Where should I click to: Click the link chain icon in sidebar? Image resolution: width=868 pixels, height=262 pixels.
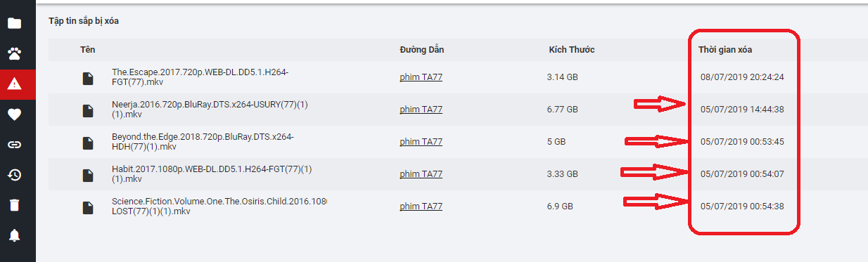click(14, 145)
